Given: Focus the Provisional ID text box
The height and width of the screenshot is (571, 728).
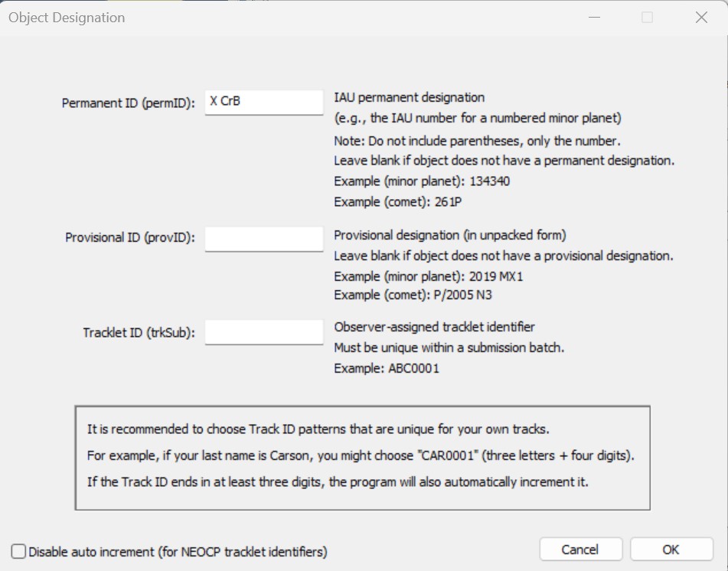Looking at the screenshot, I should (263, 239).
